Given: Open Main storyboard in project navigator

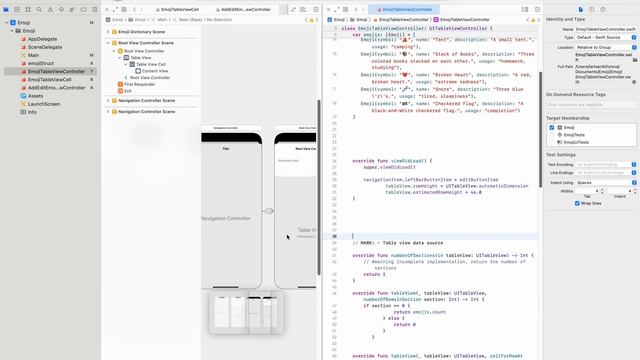Looking at the screenshot, I should [33, 55].
